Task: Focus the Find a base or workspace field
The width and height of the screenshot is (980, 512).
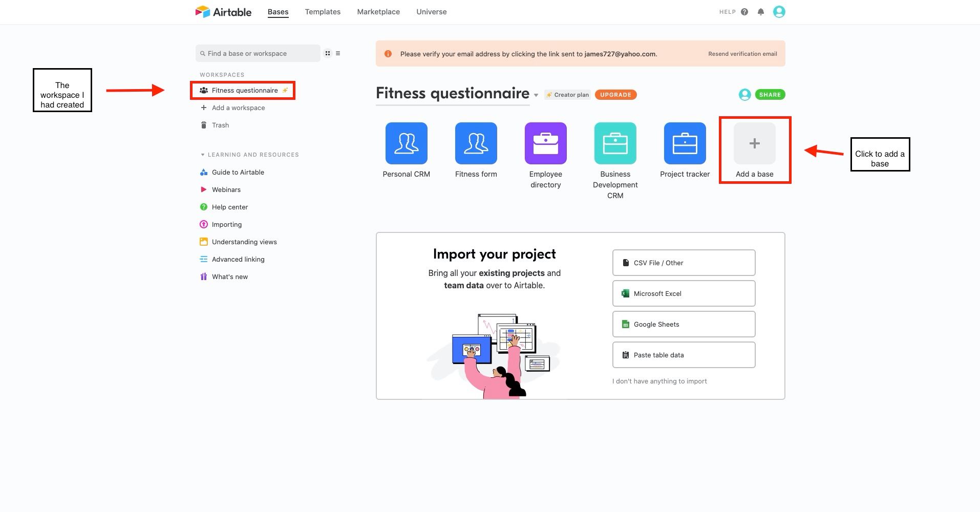Action: [x=258, y=53]
